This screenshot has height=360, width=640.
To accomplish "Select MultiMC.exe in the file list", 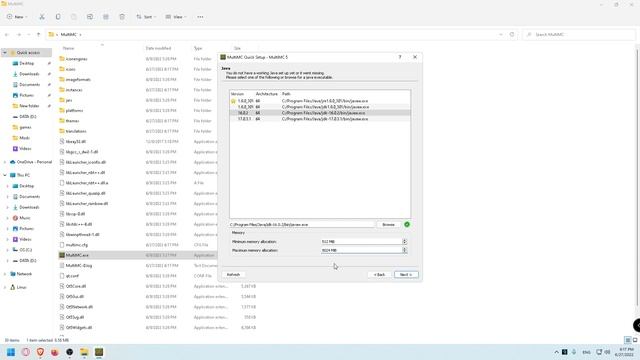I will tap(77, 255).
